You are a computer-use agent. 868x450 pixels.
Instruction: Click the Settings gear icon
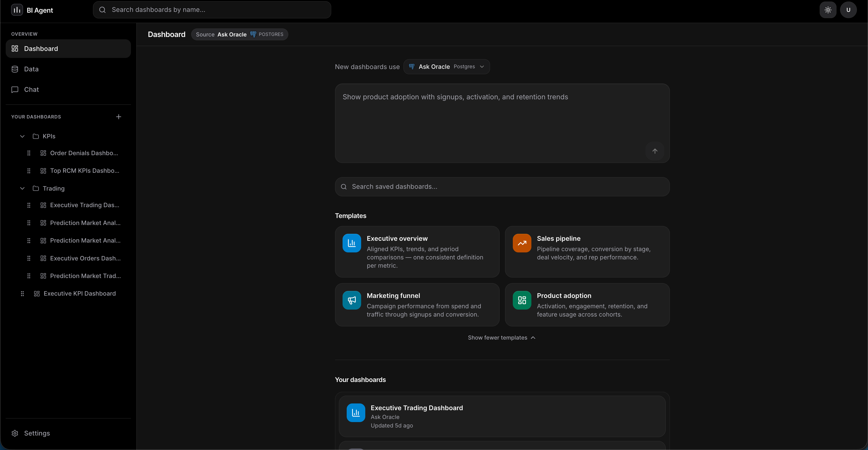[x=15, y=433]
